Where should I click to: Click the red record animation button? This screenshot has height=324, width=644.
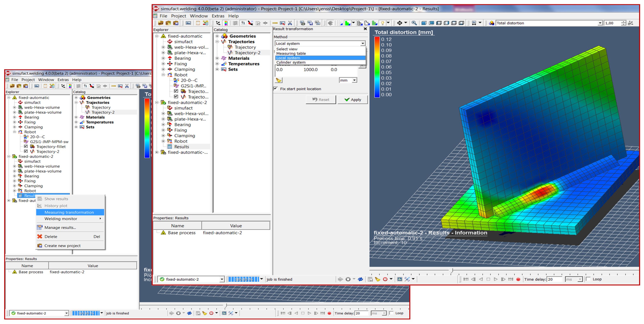coord(518,279)
